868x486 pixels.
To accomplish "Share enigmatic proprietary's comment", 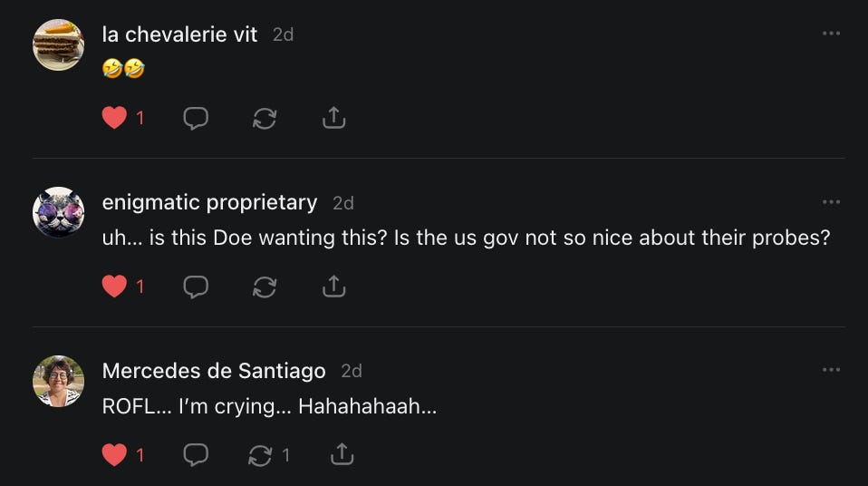I will tap(333, 286).
